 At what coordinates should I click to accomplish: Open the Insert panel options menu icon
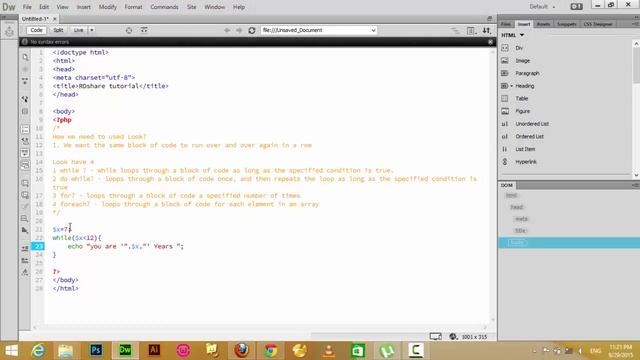point(636,24)
